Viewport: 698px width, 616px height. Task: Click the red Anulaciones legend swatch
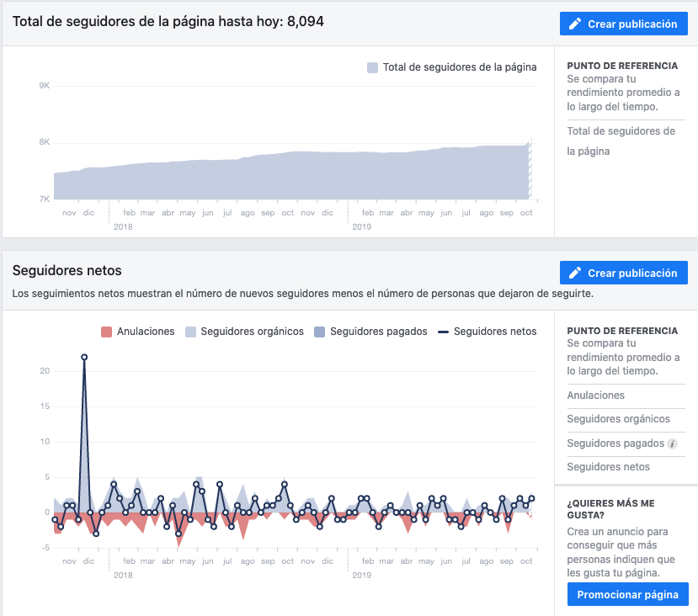106,332
